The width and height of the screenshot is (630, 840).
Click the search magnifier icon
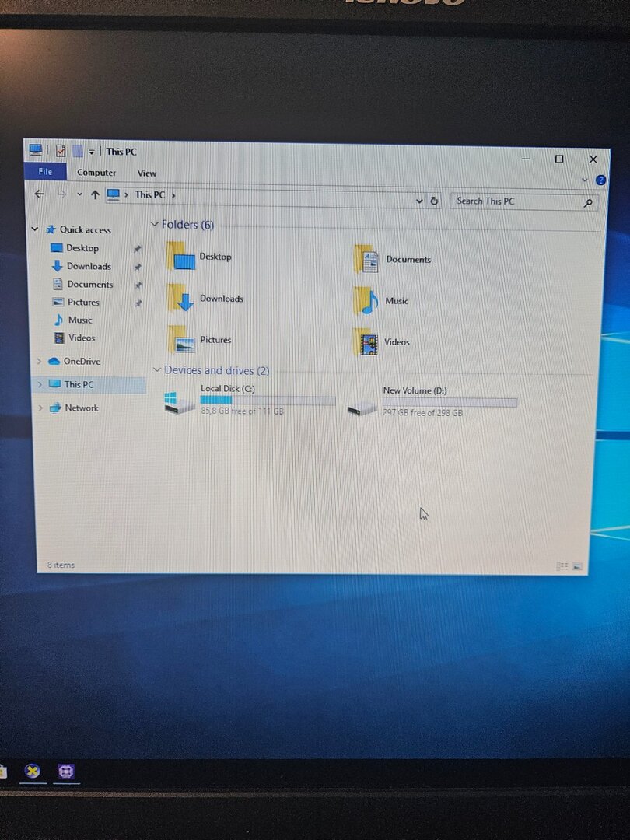pyautogui.click(x=588, y=202)
